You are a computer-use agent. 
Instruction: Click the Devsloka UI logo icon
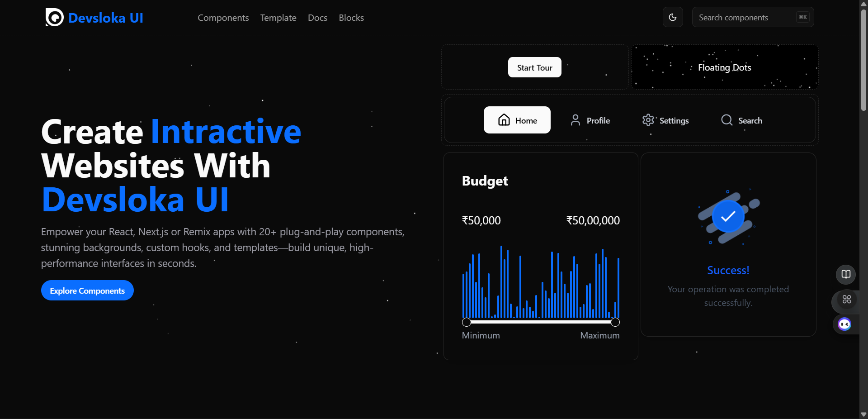pyautogui.click(x=54, y=18)
